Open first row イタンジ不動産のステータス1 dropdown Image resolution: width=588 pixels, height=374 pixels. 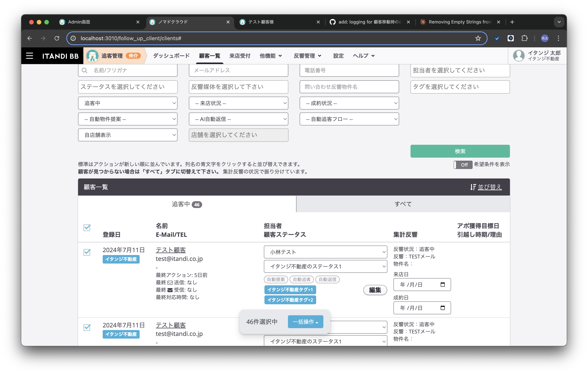(x=325, y=266)
